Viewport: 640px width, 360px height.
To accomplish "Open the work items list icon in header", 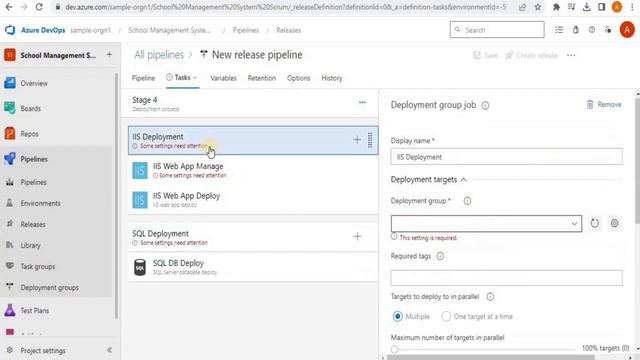I will pos(559,30).
